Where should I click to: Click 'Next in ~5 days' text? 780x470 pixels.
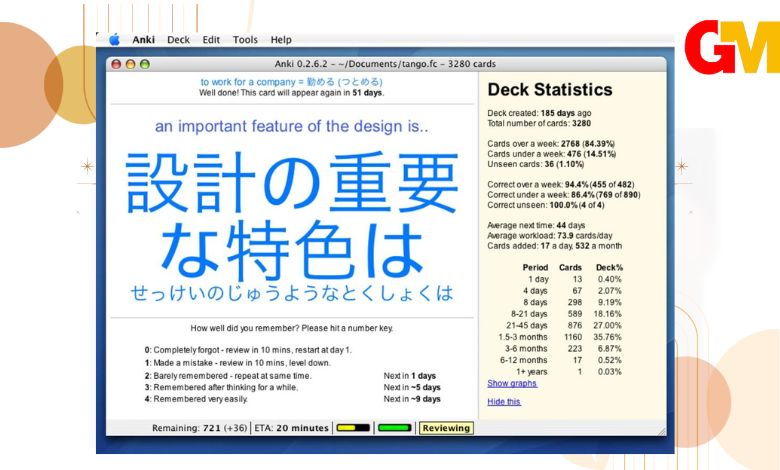412,387
